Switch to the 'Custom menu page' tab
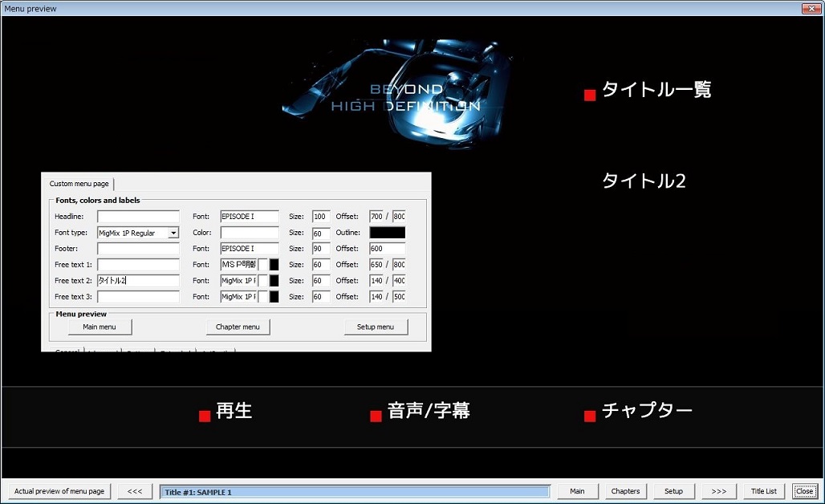The height and width of the screenshot is (504, 825). 79,184
